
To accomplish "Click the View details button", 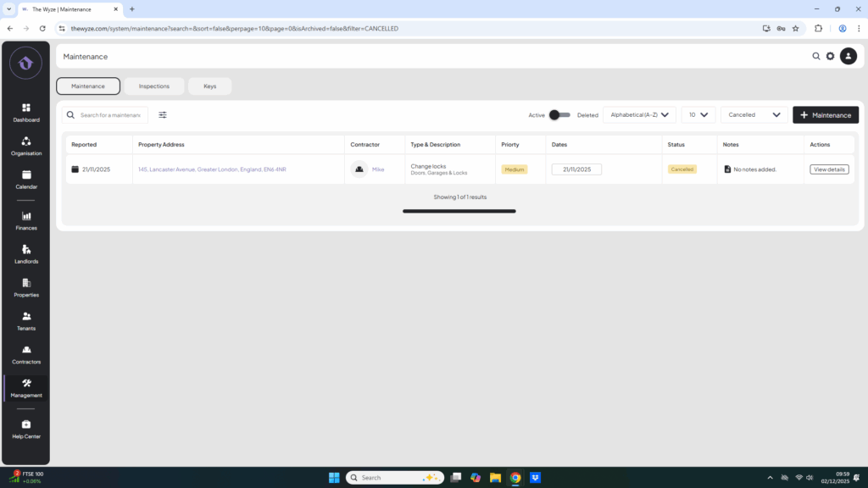I will point(828,169).
